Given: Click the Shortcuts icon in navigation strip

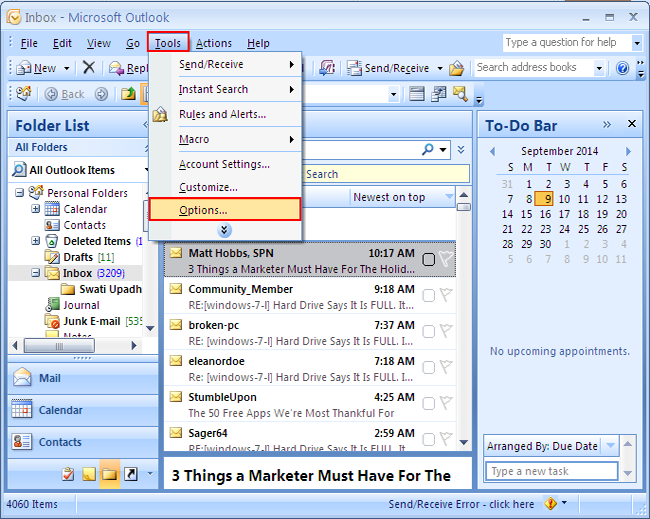Looking at the screenshot, I should tap(131, 474).
